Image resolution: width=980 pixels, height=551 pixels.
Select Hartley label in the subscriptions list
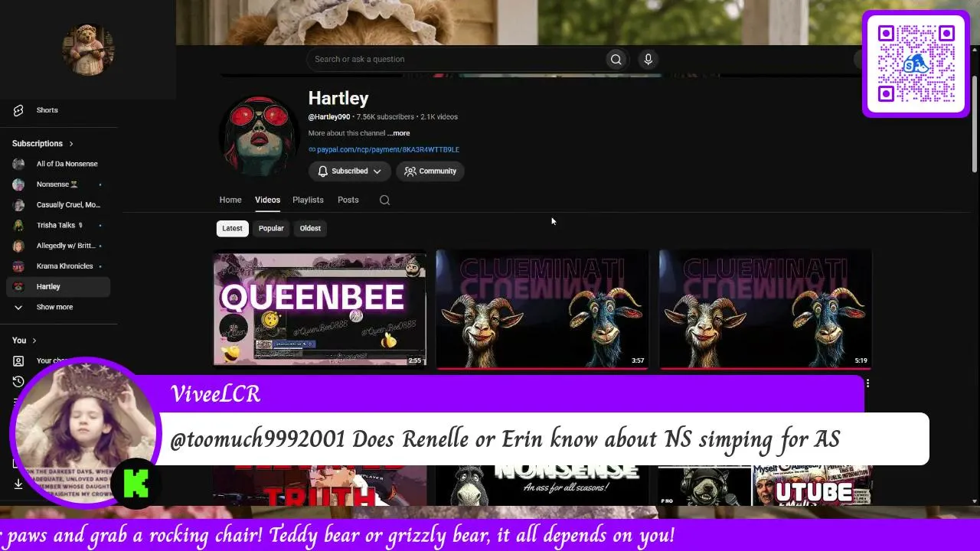[48, 287]
